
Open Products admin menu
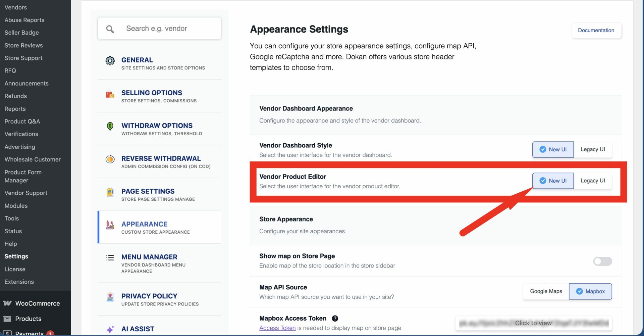35,319
